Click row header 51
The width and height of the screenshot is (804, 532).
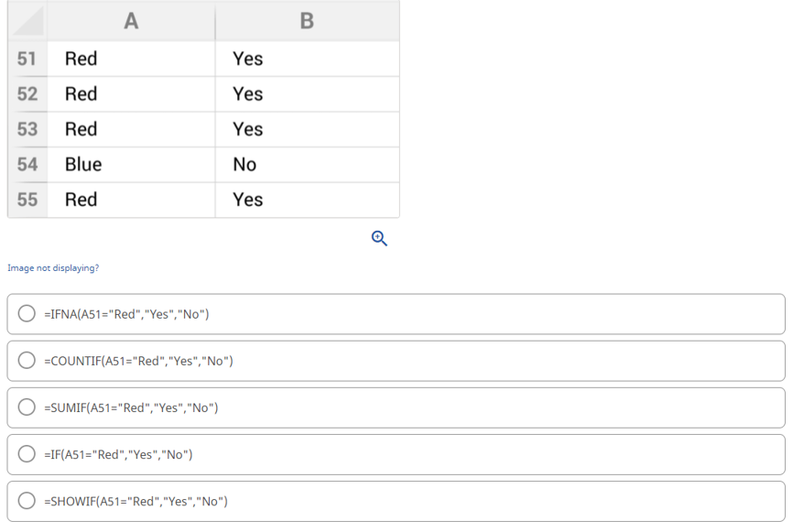[27, 59]
